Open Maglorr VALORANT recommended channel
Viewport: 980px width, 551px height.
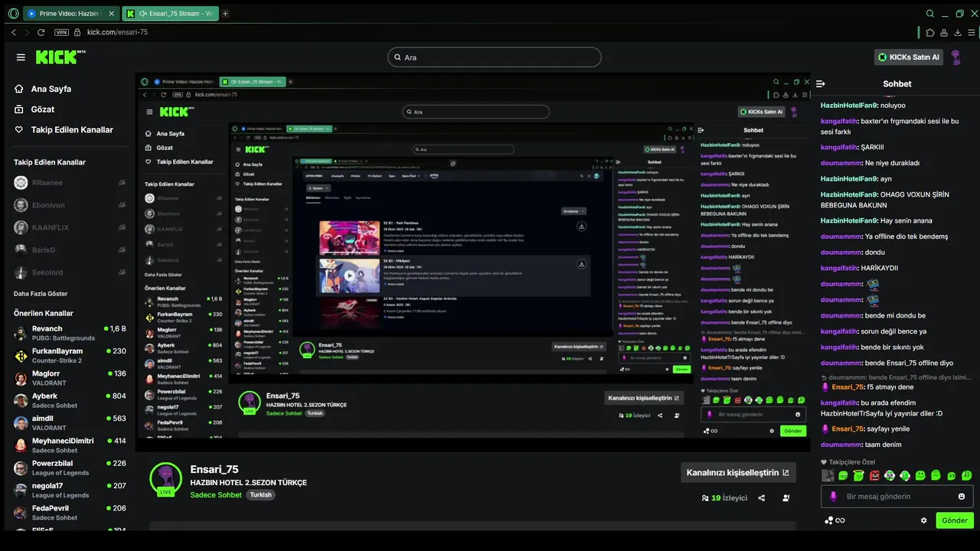[69, 378]
